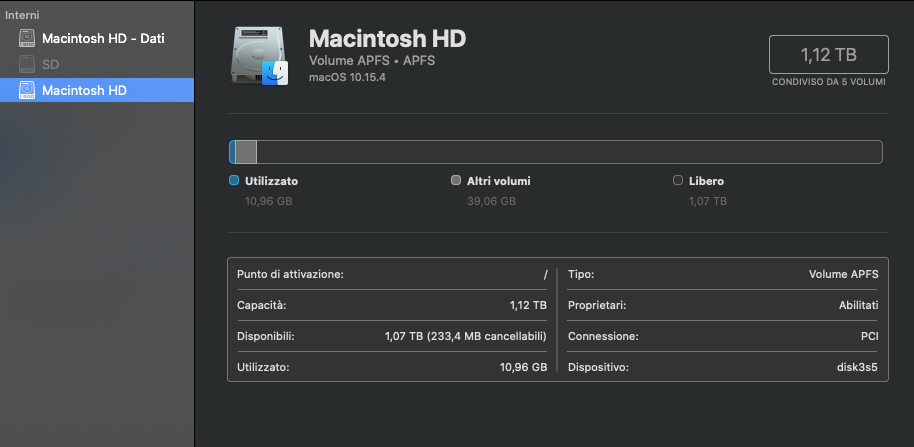Select Macintosh HD row in sidebar

click(97, 90)
